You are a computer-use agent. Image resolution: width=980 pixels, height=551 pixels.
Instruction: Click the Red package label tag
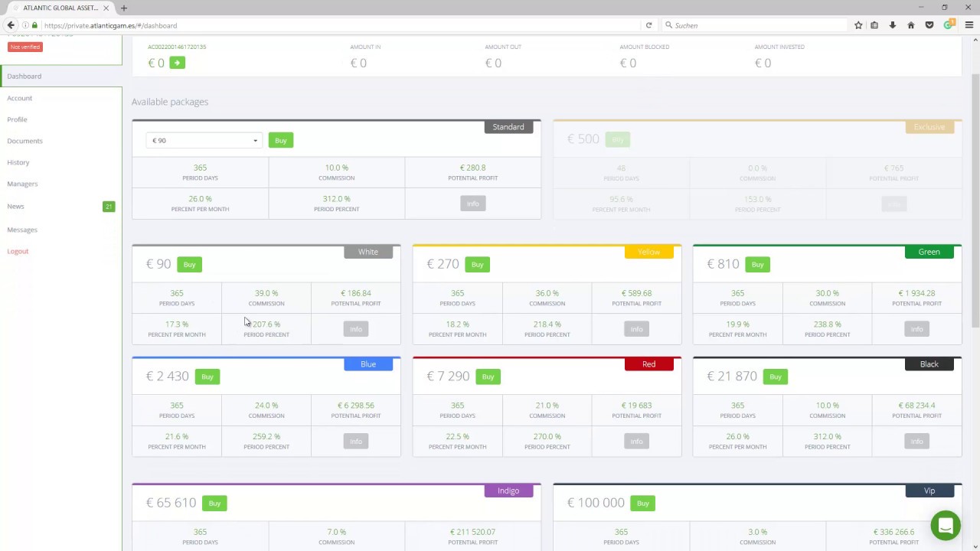[648, 364]
